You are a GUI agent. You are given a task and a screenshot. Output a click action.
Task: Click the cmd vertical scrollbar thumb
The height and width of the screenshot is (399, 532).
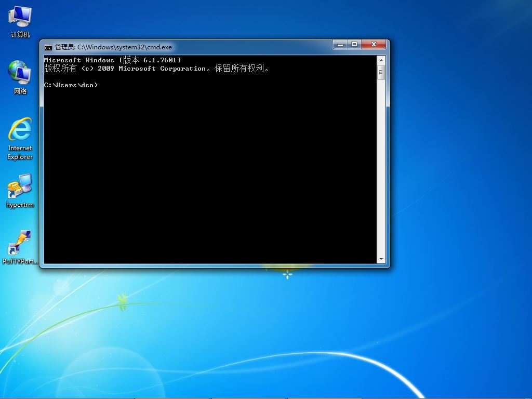click(381, 72)
